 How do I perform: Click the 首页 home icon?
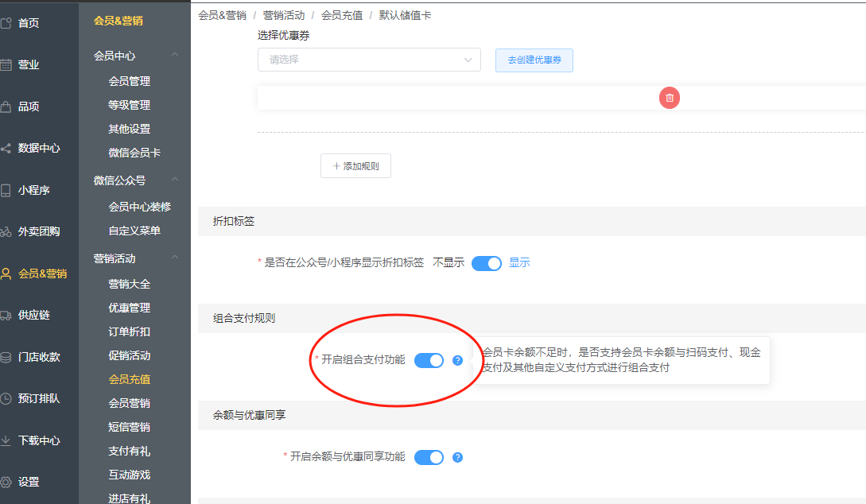tap(6, 22)
